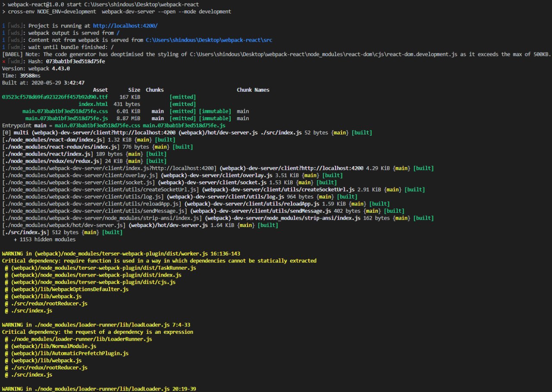Click the [./node_modules/react-dom/index.js] module entry

(89, 140)
